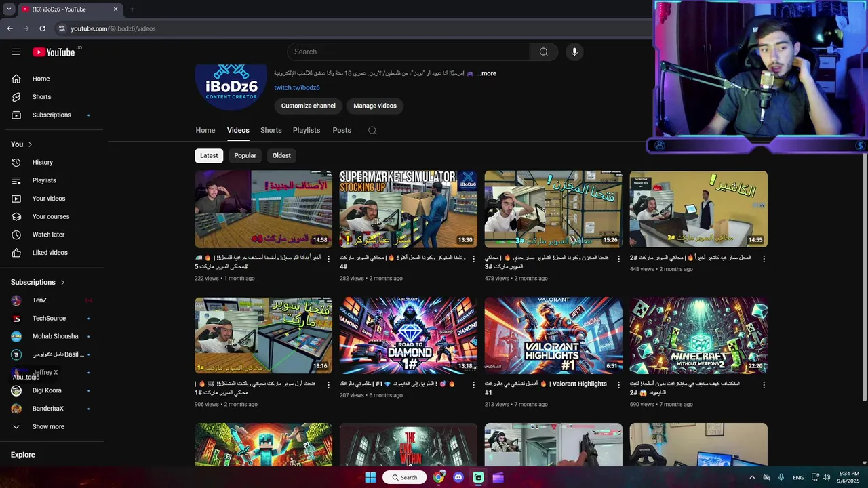Screen dimensions: 868x488
Task: Click the search magnifier button
Action: pyautogui.click(x=544, y=52)
